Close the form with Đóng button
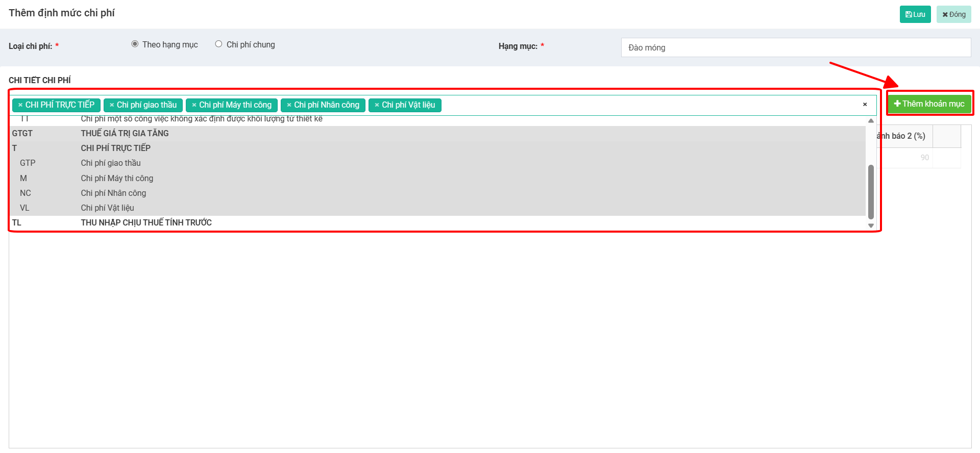The image size is (980, 453). (x=953, y=14)
